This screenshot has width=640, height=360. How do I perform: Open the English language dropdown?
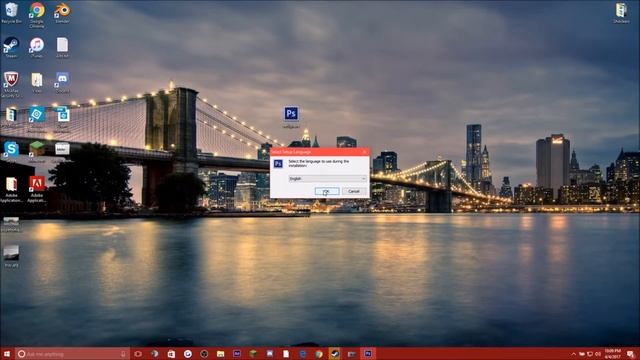[x=327, y=179]
